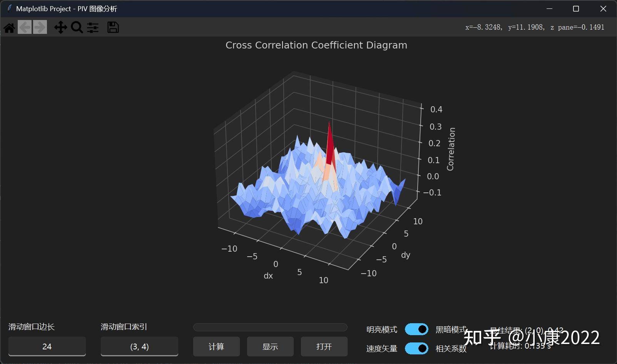Click the dy axis label

pos(406,255)
